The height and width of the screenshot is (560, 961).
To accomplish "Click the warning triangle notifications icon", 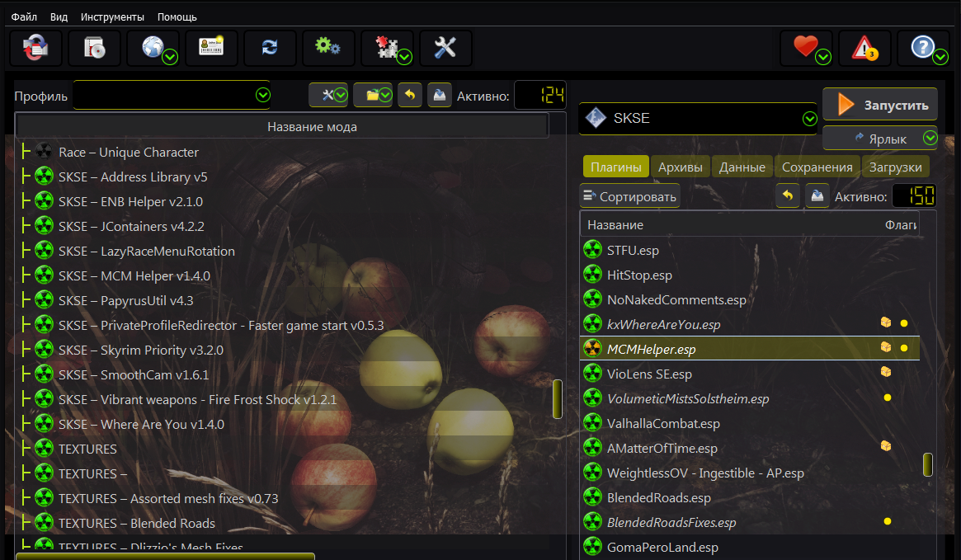I will tap(864, 49).
